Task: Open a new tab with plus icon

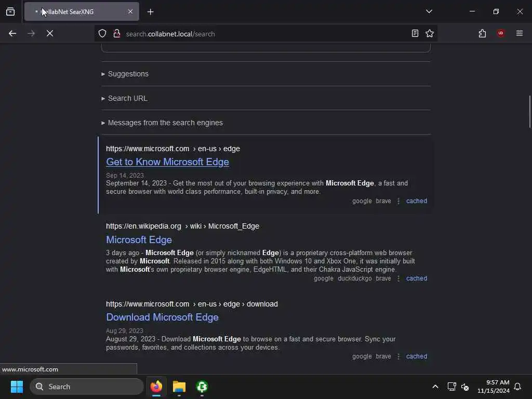Action: coord(150,12)
